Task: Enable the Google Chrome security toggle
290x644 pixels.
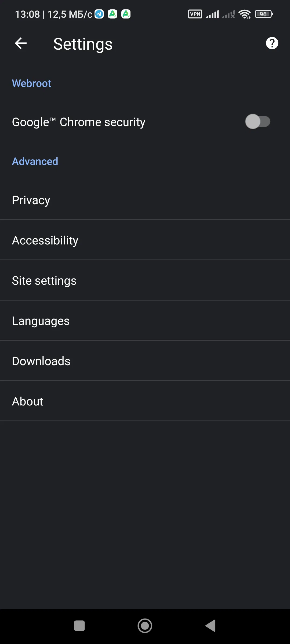Action: tap(258, 122)
